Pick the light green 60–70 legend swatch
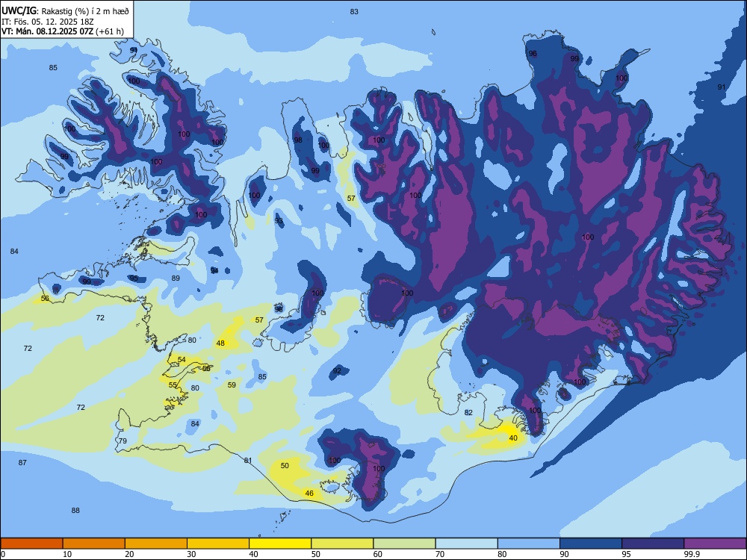This screenshot has width=747, height=560. tap(404, 544)
